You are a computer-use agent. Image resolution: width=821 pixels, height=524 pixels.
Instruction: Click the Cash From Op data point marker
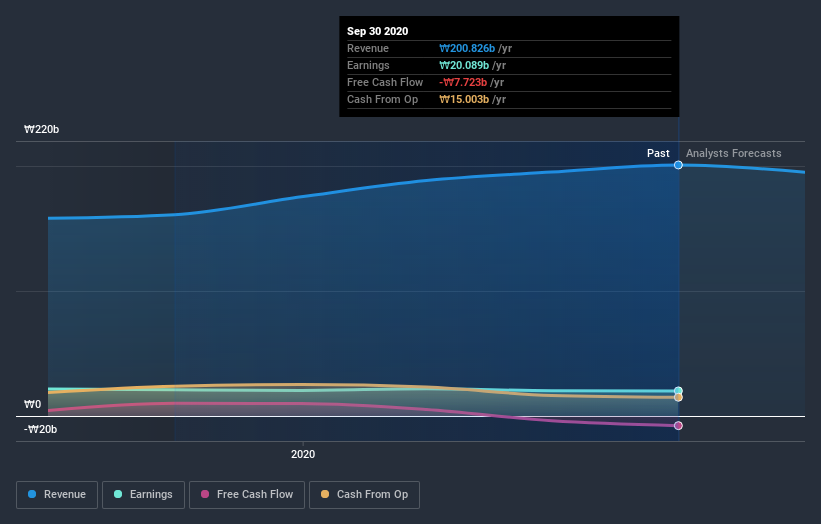click(x=678, y=397)
